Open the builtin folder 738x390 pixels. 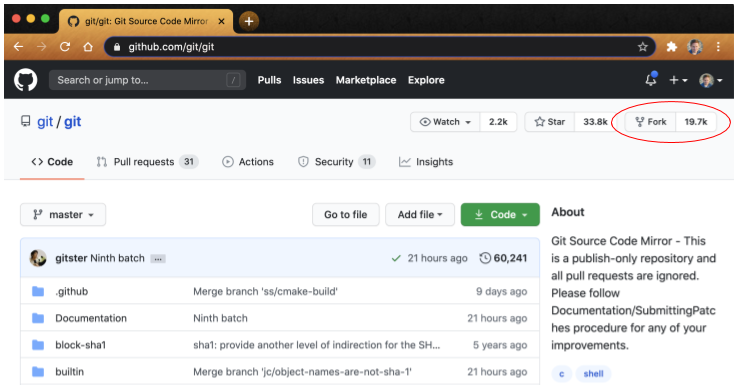click(70, 372)
